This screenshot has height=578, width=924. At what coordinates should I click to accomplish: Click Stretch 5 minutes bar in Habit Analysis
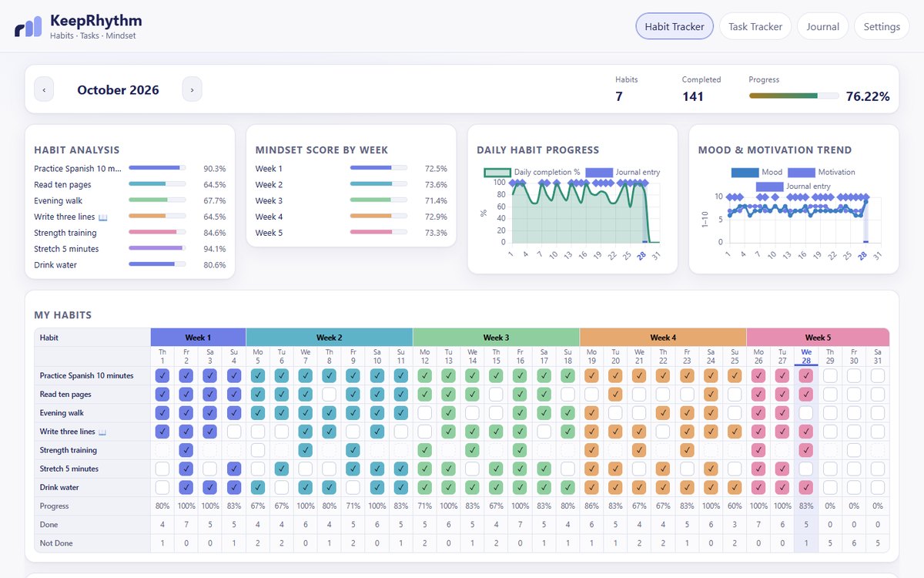click(x=157, y=248)
